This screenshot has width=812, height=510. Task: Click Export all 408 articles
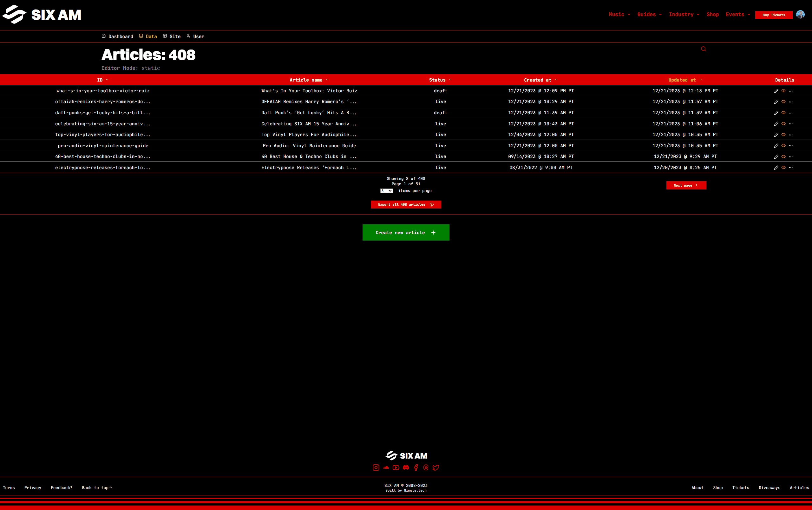tap(406, 205)
